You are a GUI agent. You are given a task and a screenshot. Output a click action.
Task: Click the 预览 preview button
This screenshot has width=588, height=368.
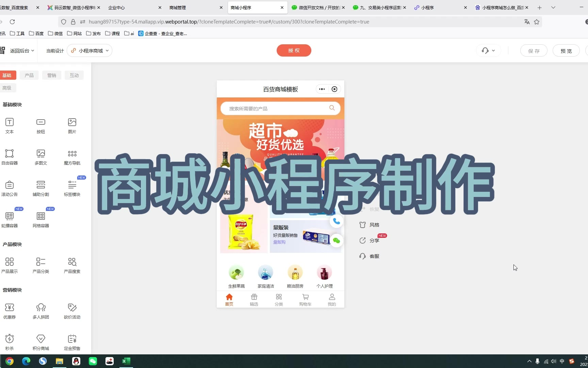tap(566, 51)
